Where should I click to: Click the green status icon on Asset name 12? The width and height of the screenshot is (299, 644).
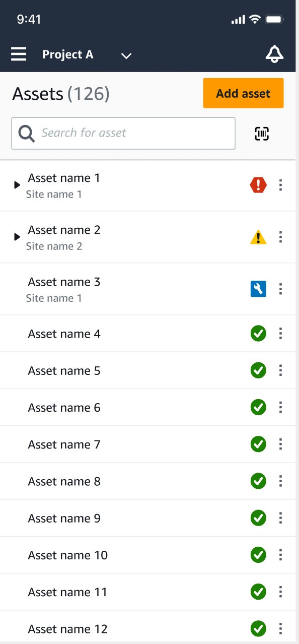258,628
